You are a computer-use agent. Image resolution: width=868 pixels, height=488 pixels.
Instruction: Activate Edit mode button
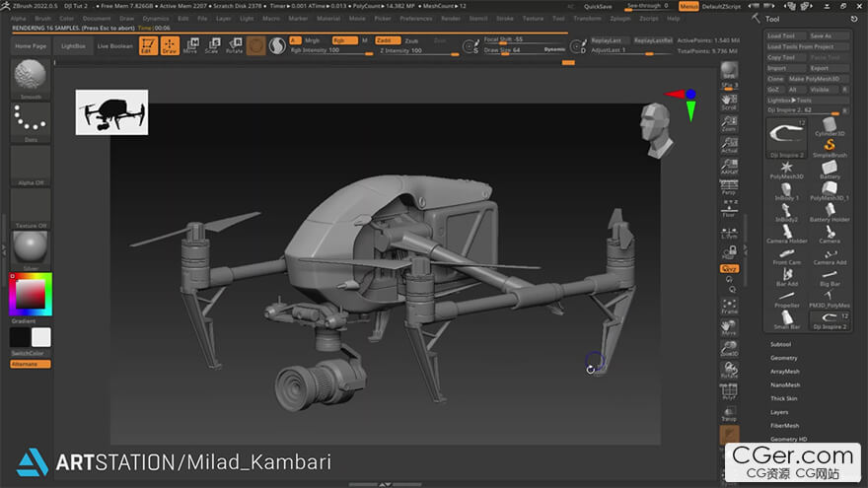click(x=148, y=45)
